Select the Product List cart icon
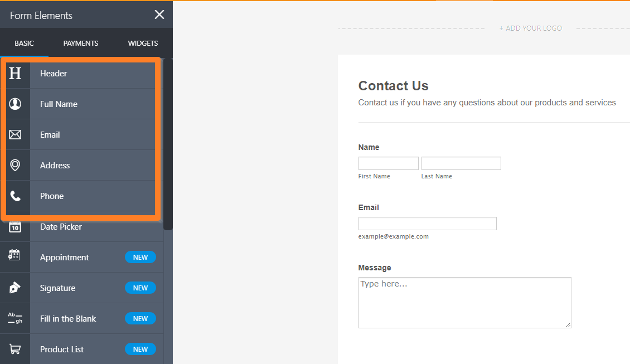The height and width of the screenshot is (364, 630). pyautogui.click(x=15, y=350)
